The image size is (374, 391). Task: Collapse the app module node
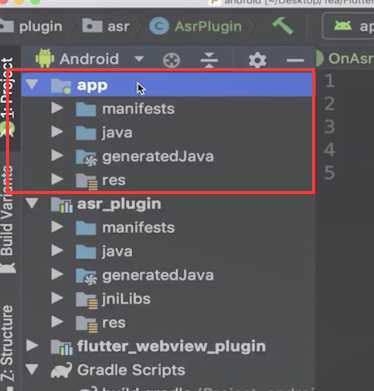point(32,85)
